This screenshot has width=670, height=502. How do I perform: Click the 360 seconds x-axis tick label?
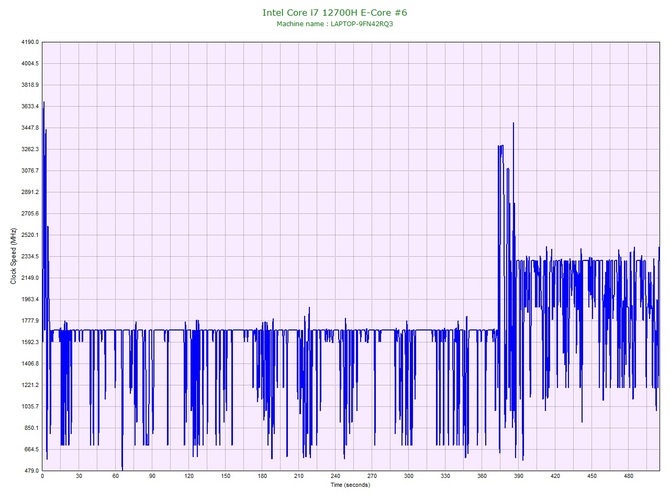click(x=482, y=476)
